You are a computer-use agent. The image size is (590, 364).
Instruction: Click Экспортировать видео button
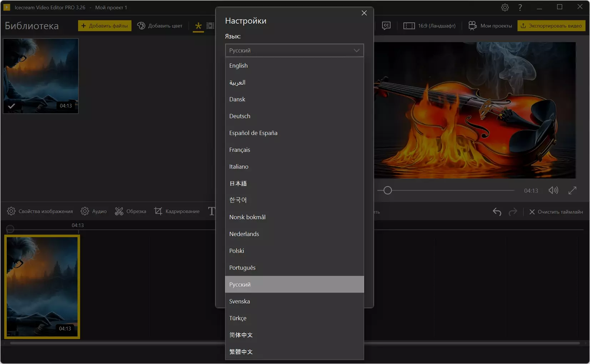(551, 26)
